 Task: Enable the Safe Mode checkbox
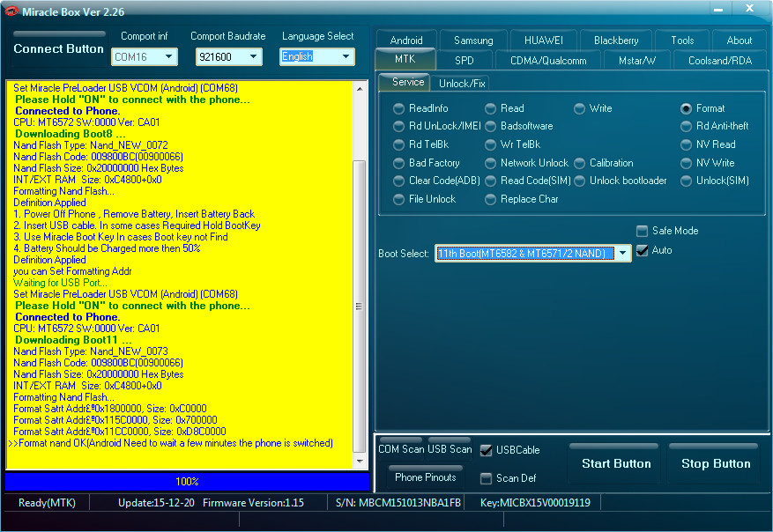(x=642, y=231)
